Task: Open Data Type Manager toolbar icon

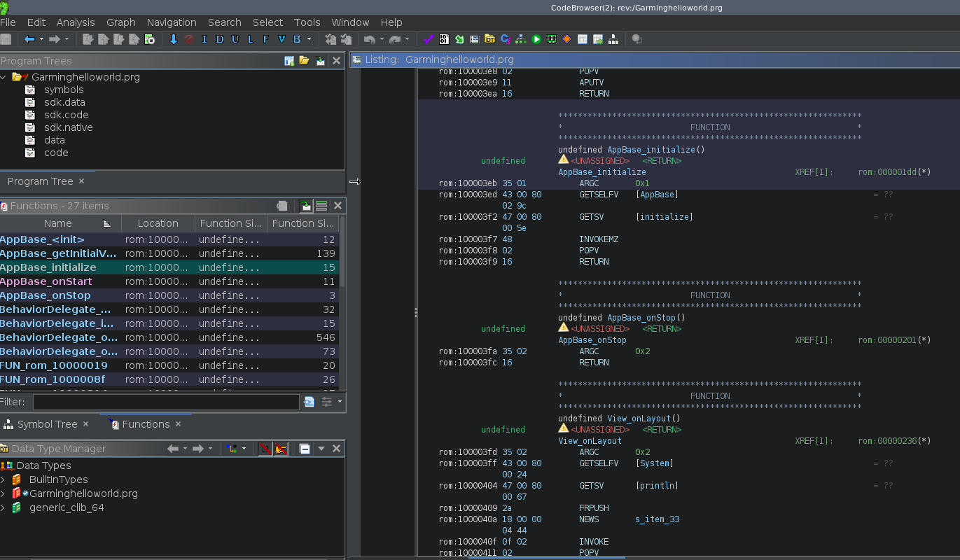Action: coord(489,39)
